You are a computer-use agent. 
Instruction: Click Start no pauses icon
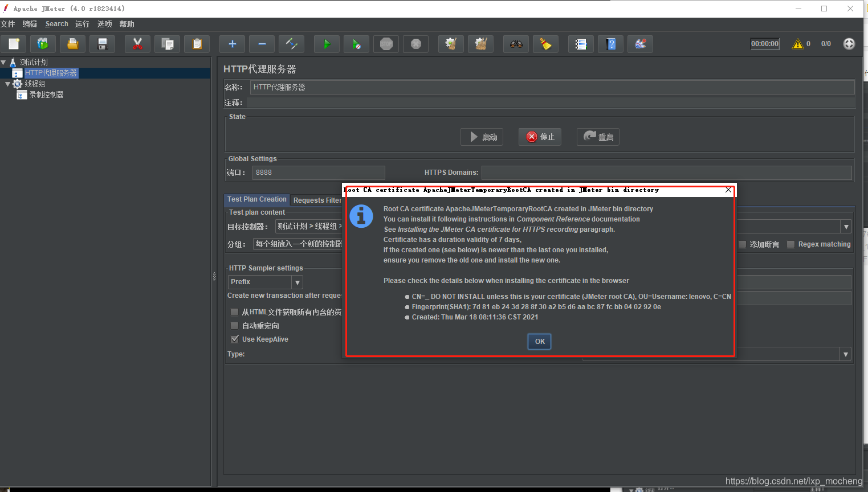356,44
